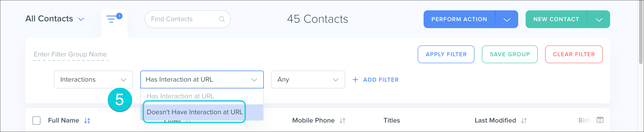Image resolution: width=644 pixels, height=132 pixels.
Task: Click the Clear Filter button
Action: click(574, 54)
